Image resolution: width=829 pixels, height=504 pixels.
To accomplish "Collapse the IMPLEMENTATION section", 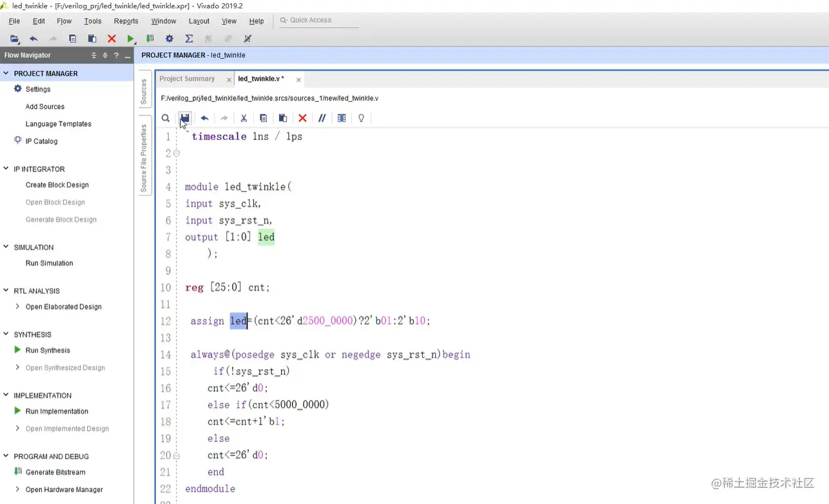I will (x=6, y=395).
